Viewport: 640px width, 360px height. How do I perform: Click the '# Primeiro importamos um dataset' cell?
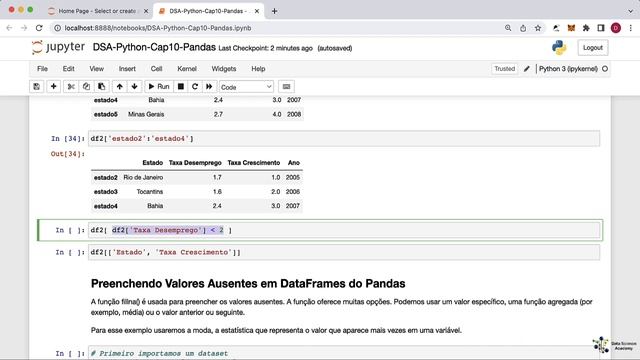tap(344, 353)
